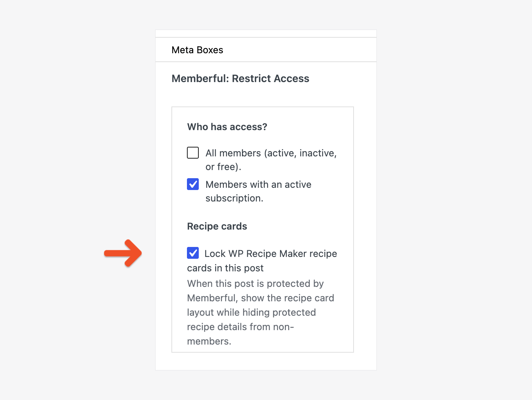Enable the All members checkbox
This screenshot has height=400, width=532.
[x=193, y=153]
